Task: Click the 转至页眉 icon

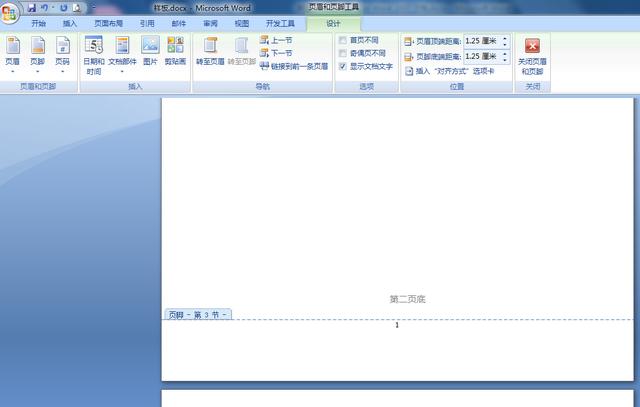Action: click(210, 45)
